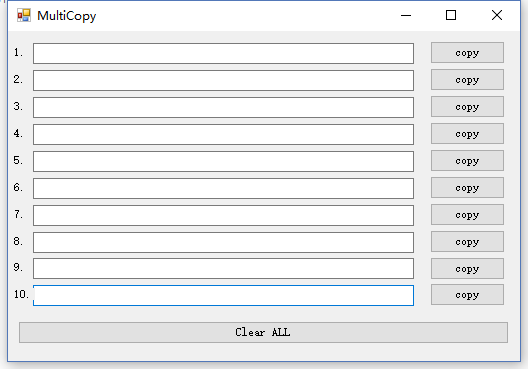This screenshot has width=528, height=369.
Task: Copy the text from row 4
Action: (467, 134)
